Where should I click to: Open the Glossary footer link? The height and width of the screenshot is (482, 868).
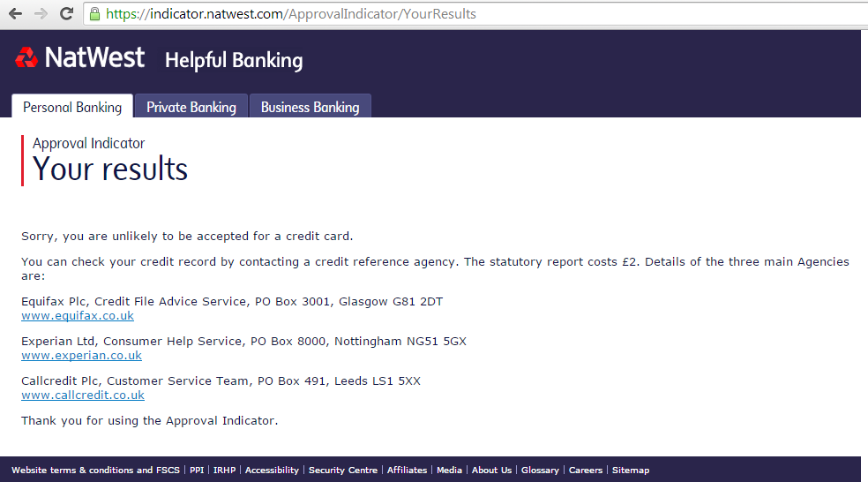click(x=540, y=470)
